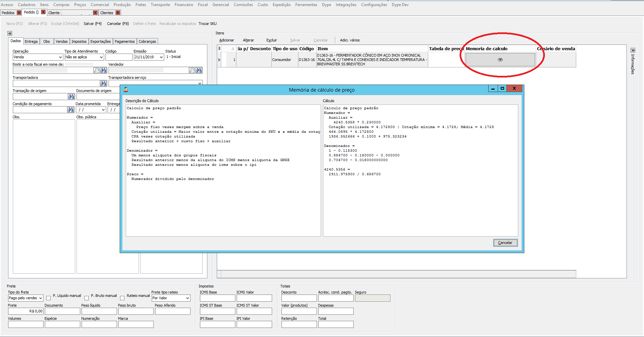Click the items grid corner selector icon
Screen dimensions: 644x337
[x=219, y=49]
